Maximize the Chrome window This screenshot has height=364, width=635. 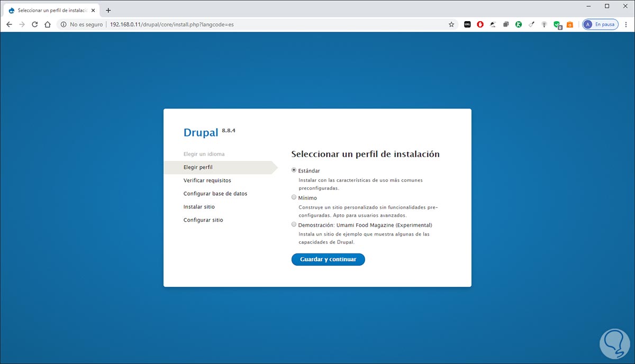607,6
